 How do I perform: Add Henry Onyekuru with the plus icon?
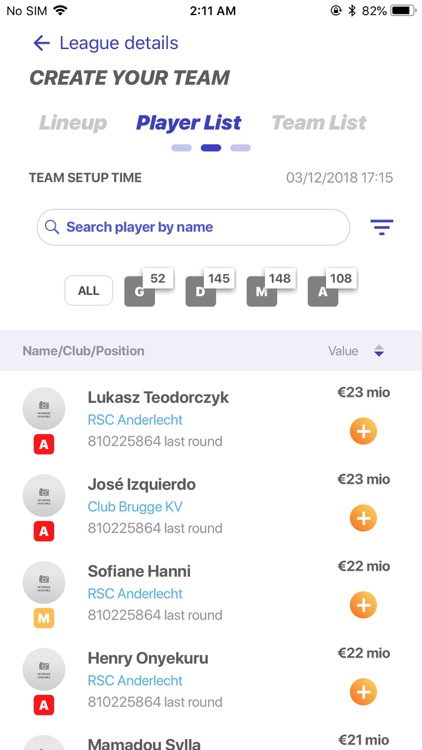click(363, 692)
